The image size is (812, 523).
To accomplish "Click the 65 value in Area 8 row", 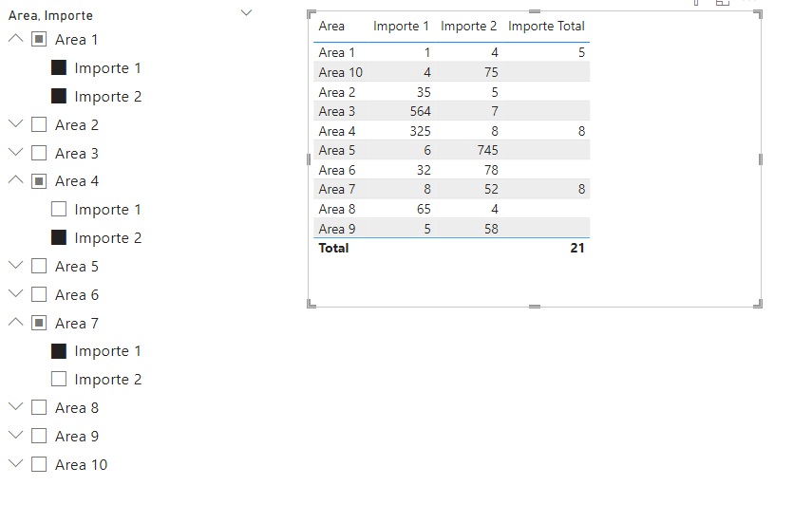I will click(424, 209).
